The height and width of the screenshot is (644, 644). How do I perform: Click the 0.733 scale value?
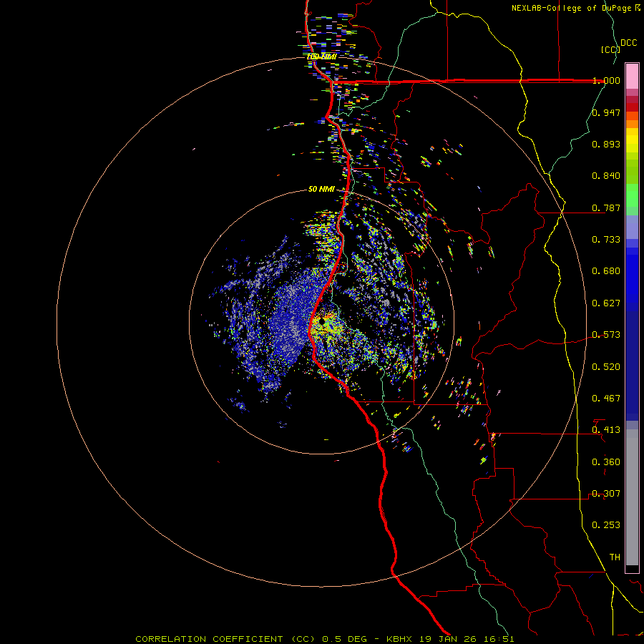pos(606,240)
